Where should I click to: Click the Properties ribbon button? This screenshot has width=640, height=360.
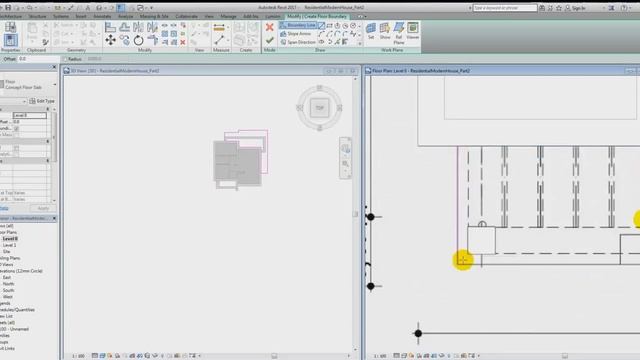[11, 40]
